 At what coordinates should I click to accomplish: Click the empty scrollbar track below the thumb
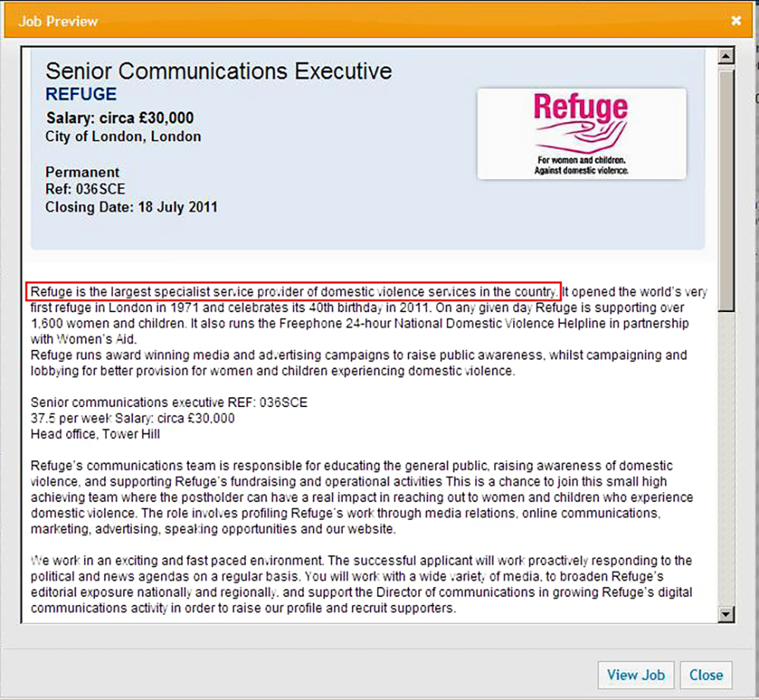(x=726, y=456)
